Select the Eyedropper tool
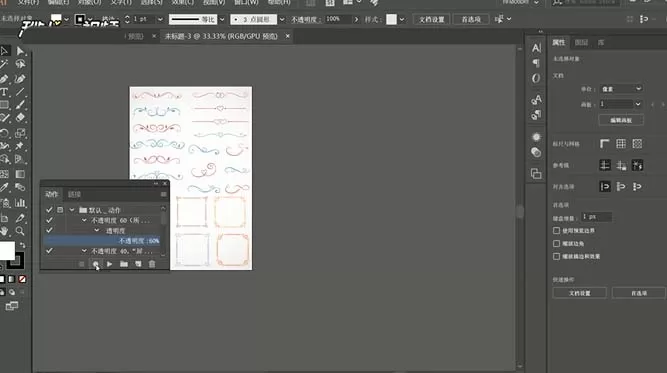The height and width of the screenshot is (373, 667). pos(4,187)
